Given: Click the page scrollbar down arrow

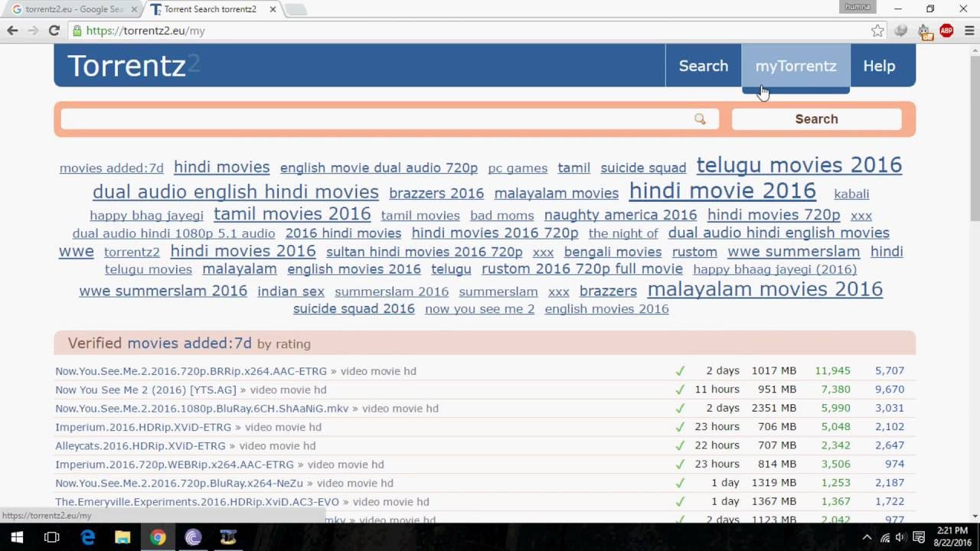Looking at the screenshot, I should point(974,517).
